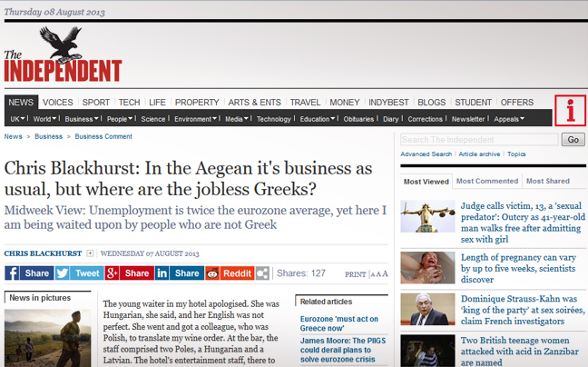
Task: Open scales of justice thumbnail
Action: tap(427, 216)
